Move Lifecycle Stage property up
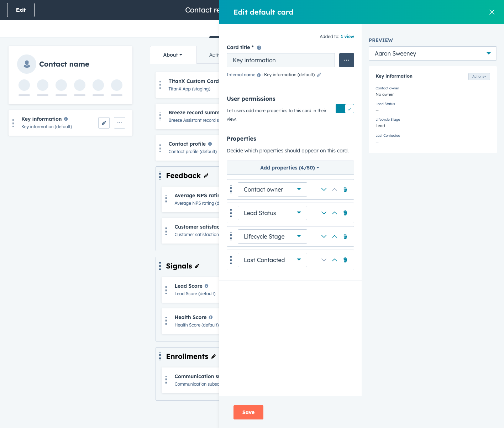 point(335,236)
